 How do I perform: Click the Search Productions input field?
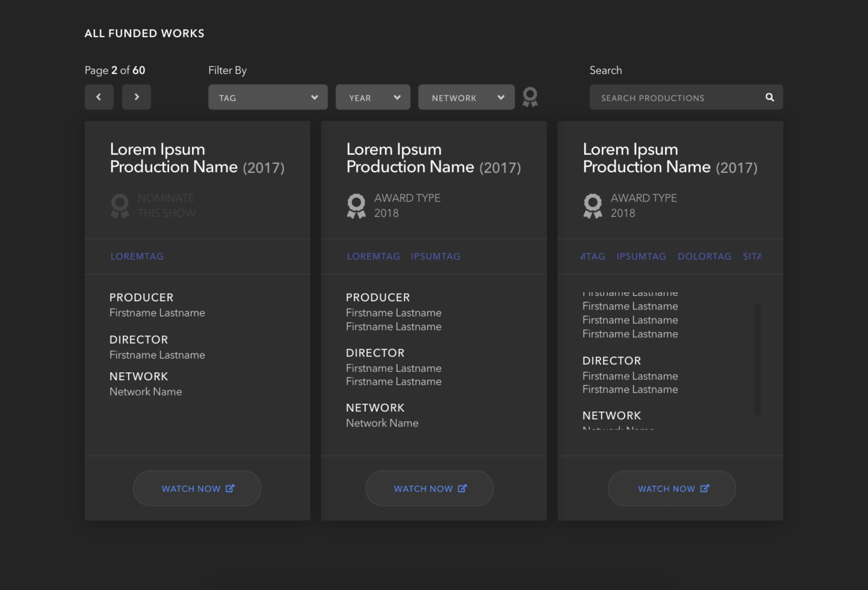[x=676, y=98]
